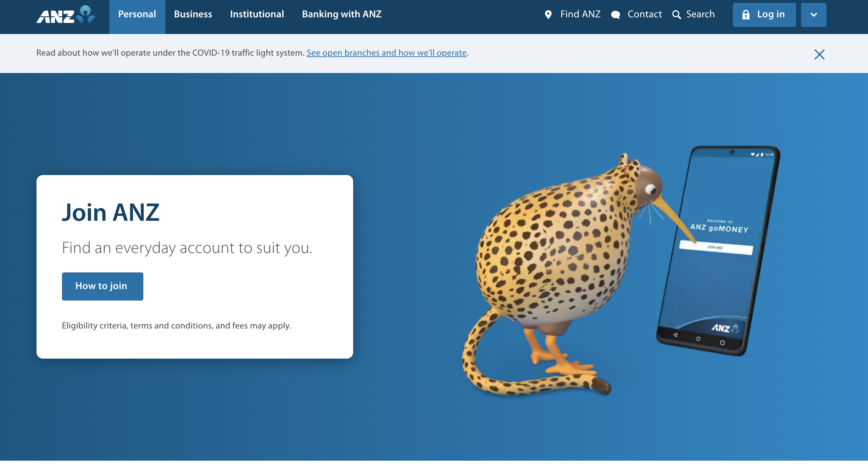
Task: Click the Contact speech bubble icon
Action: [616, 15]
